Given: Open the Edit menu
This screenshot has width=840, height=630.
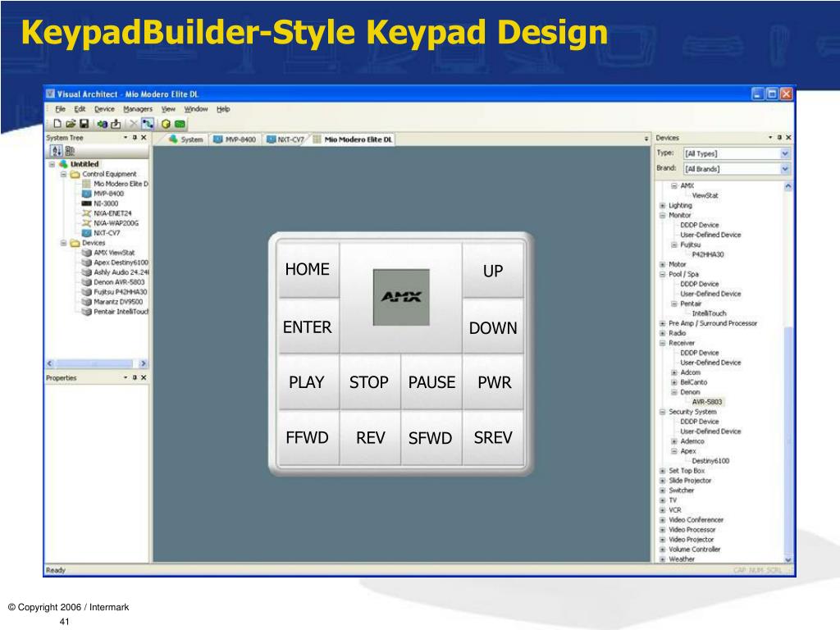Looking at the screenshot, I should click(80, 109).
